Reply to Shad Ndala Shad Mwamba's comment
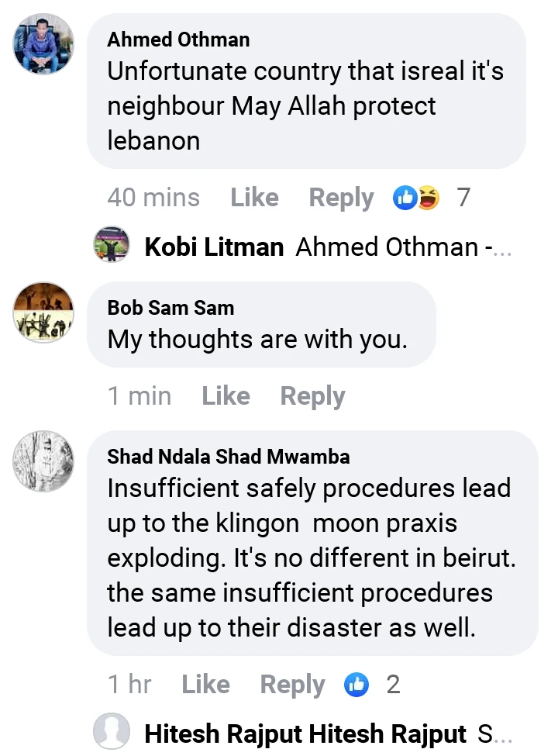Viewport: 558px width, 756px height. point(292,685)
